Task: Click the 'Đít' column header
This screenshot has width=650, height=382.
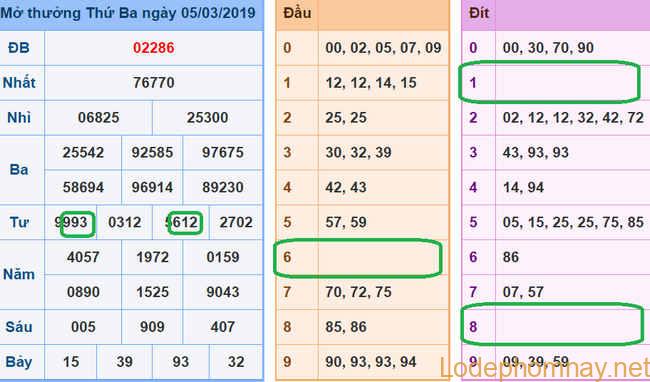Action: click(479, 13)
